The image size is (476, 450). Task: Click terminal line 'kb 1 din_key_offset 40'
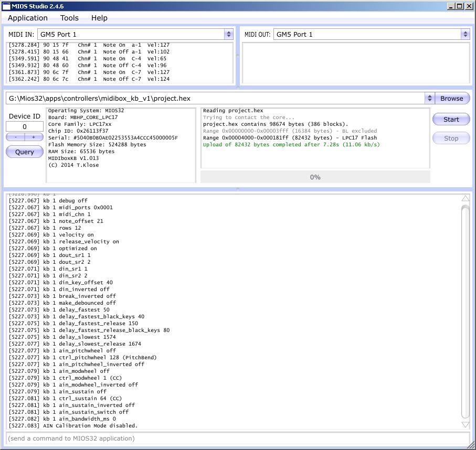(61, 283)
